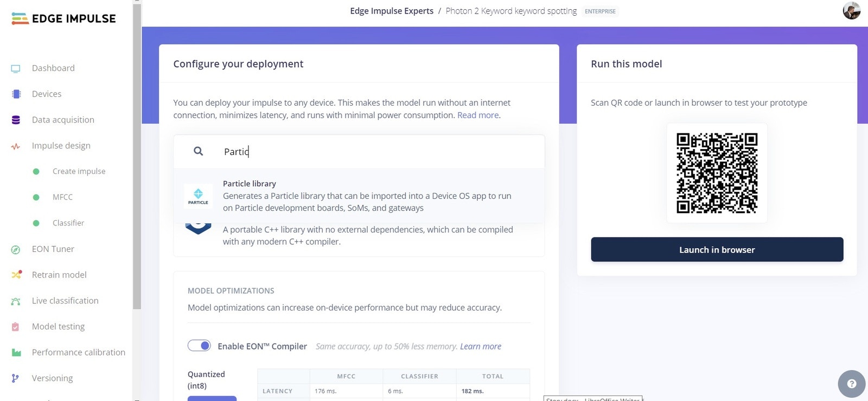The width and height of the screenshot is (868, 401).
Task: Click the green dot beside Create impulse
Action: [36, 171]
